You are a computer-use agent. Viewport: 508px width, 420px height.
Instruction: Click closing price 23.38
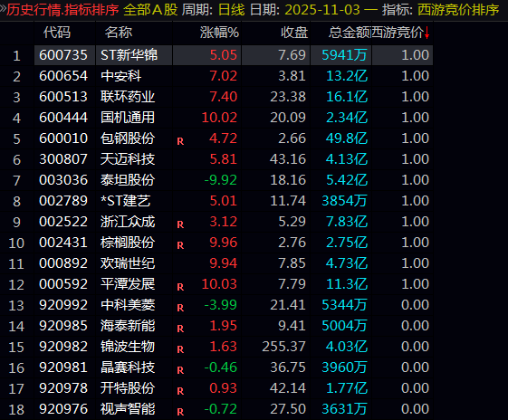[x=288, y=97]
